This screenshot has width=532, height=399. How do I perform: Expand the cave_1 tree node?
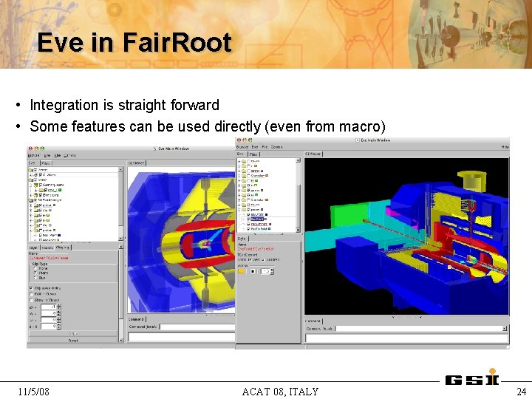tap(36, 190)
